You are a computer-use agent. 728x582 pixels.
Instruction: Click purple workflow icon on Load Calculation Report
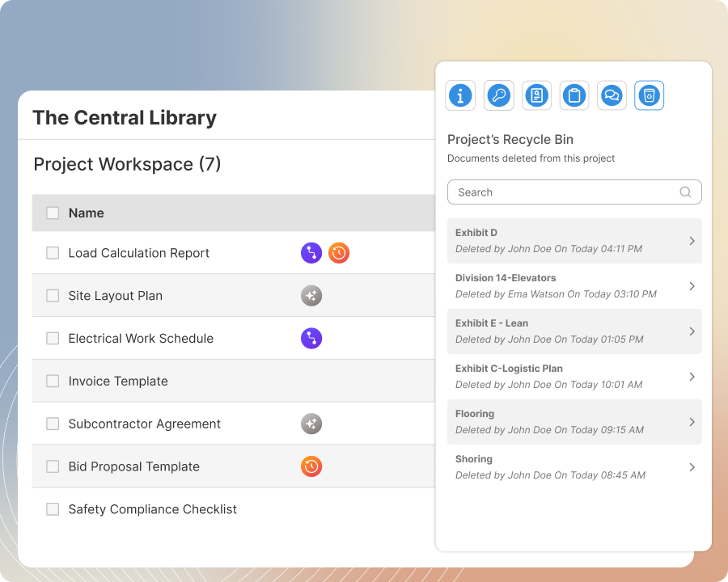pos(311,253)
